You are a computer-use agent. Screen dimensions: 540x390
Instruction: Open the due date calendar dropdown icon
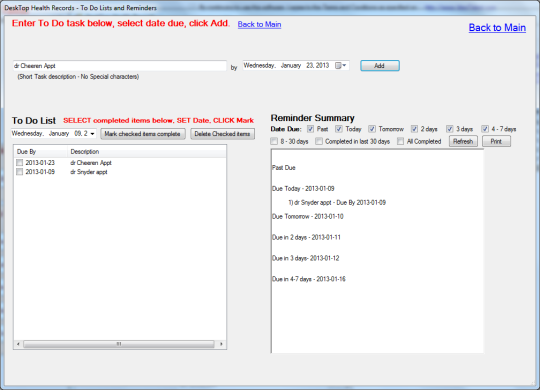coord(341,65)
